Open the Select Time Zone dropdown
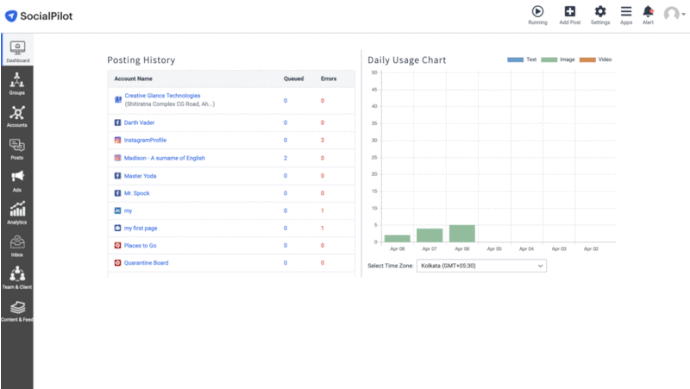The height and width of the screenshot is (389, 690). pyautogui.click(x=481, y=266)
